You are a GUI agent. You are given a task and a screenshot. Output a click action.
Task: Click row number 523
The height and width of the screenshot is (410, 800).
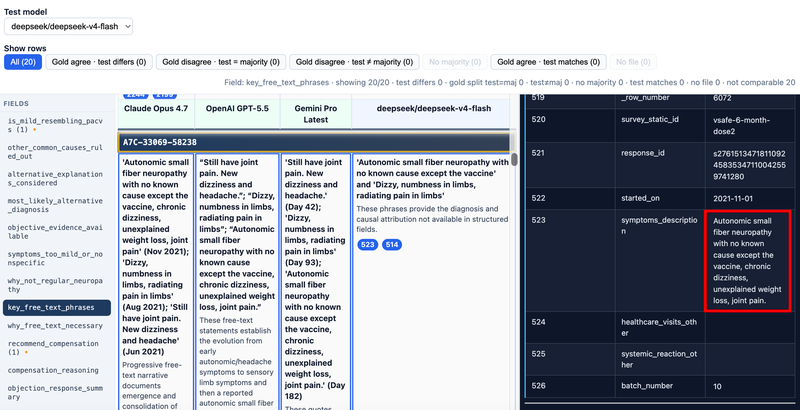click(x=538, y=220)
